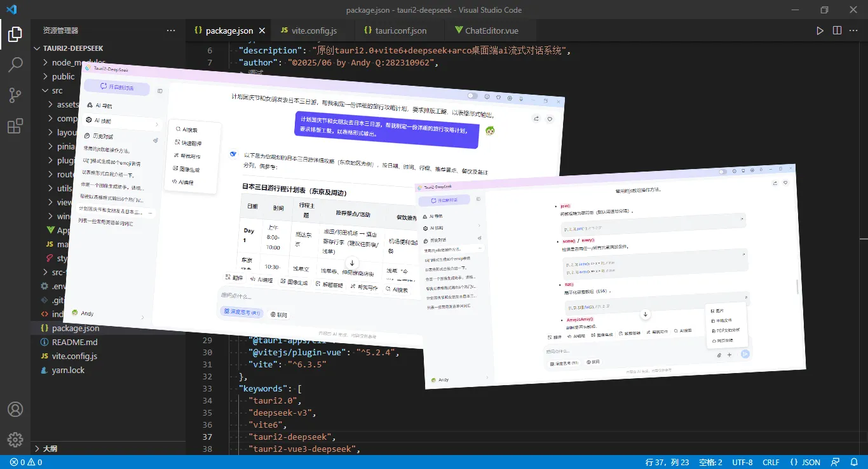The height and width of the screenshot is (469, 868).
Task: Click the 帮我写作 chip in the JS-array window
Action: point(656,332)
